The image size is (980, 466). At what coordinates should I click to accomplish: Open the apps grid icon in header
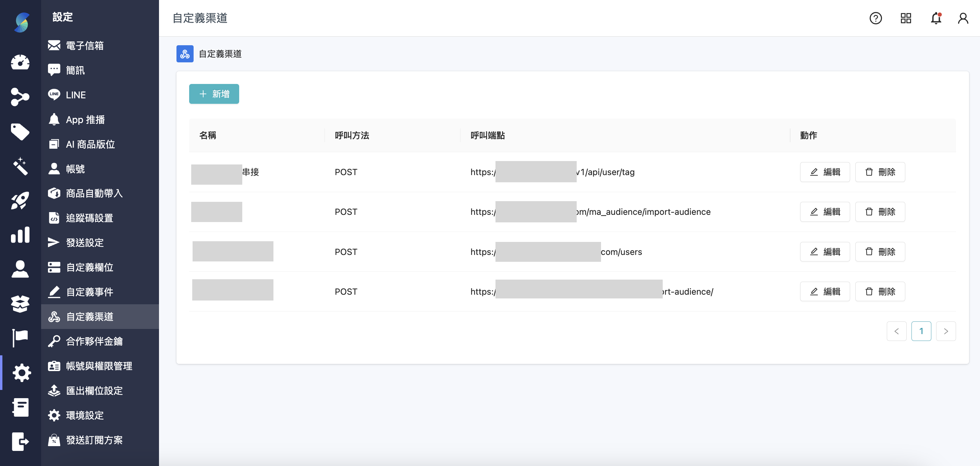(x=906, y=18)
